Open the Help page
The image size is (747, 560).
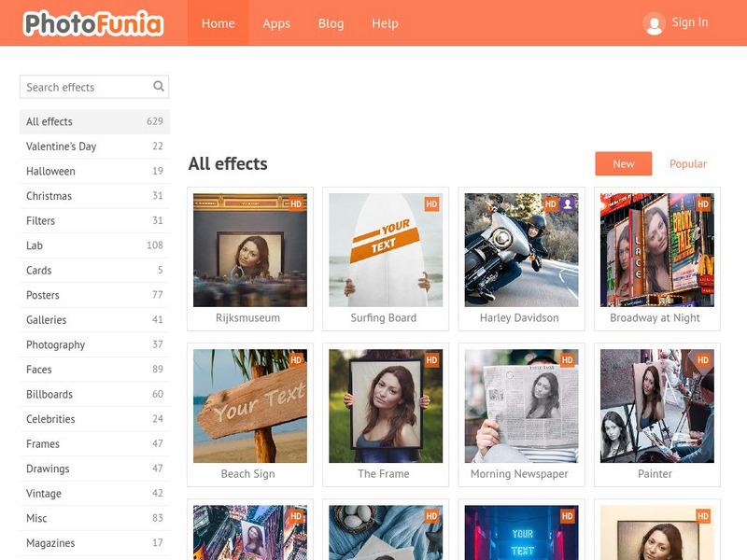click(386, 23)
